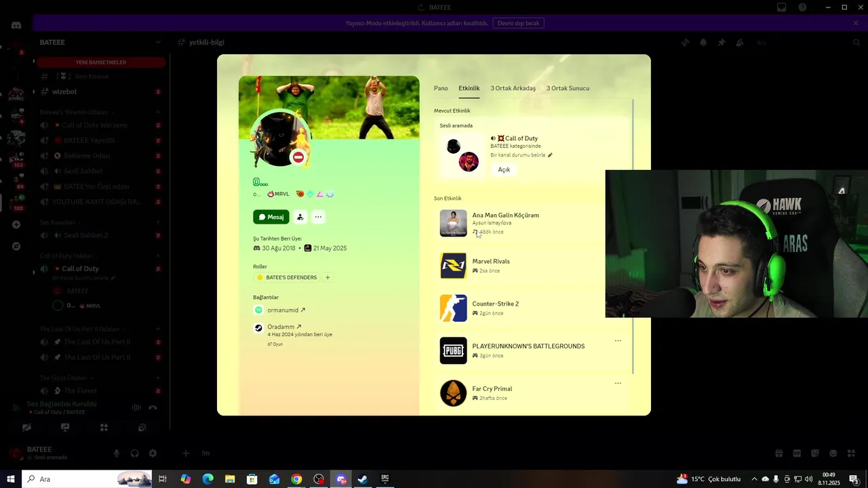The width and height of the screenshot is (868, 488).
Task: Click the Windows taskbar search box
Action: (87, 479)
